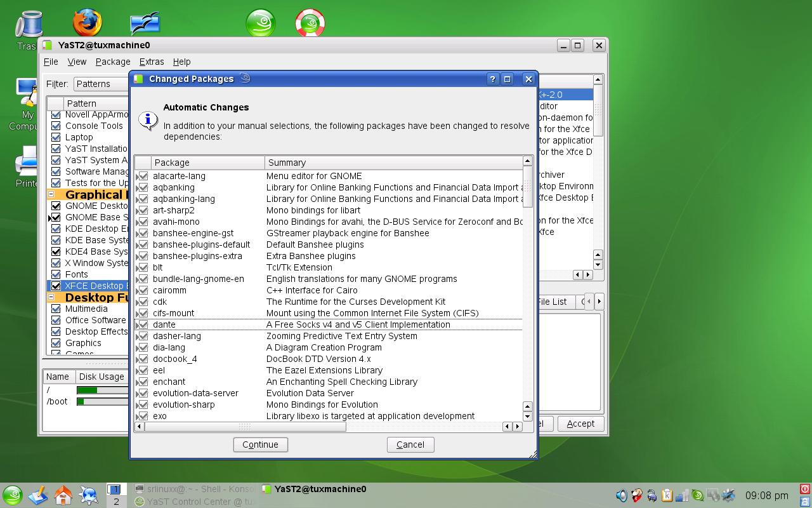This screenshot has width=812, height=508.
Task: Open the Extras menu
Action: tap(152, 62)
